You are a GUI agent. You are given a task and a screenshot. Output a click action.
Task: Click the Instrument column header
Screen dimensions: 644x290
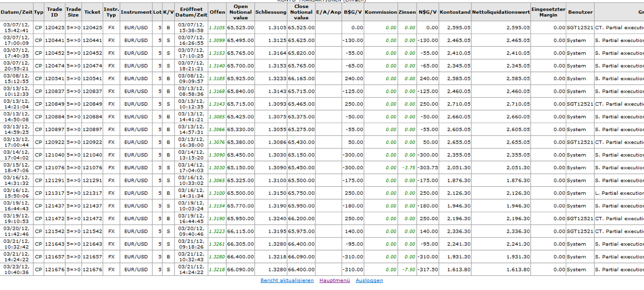pos(136,12)
